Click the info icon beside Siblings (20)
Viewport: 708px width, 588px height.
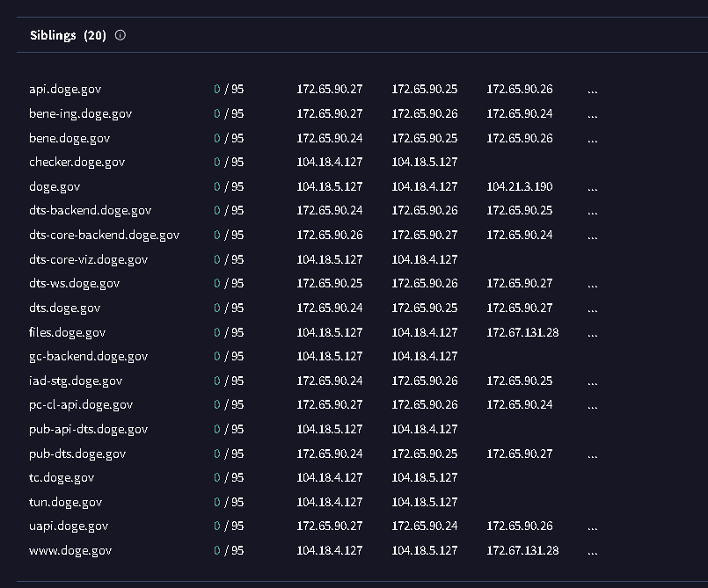(x=120, y=36)
